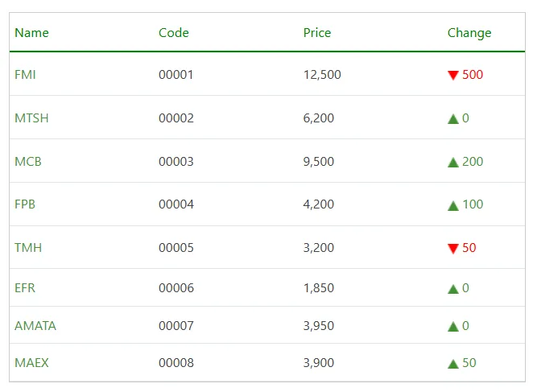Open the MTSH stock link
Image resolution: width=533 pixels, height=392 pixels.
pyautogui.click(x=31, y=118)
